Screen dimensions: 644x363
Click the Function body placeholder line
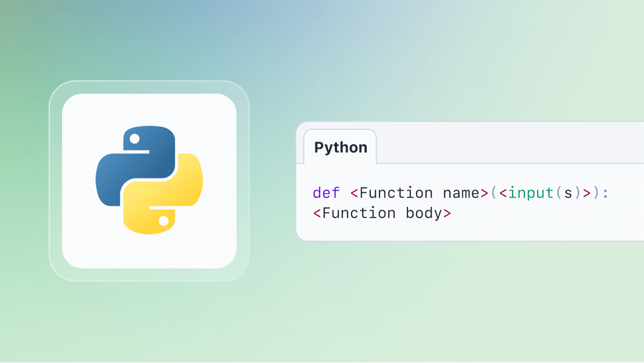(382, 213)
